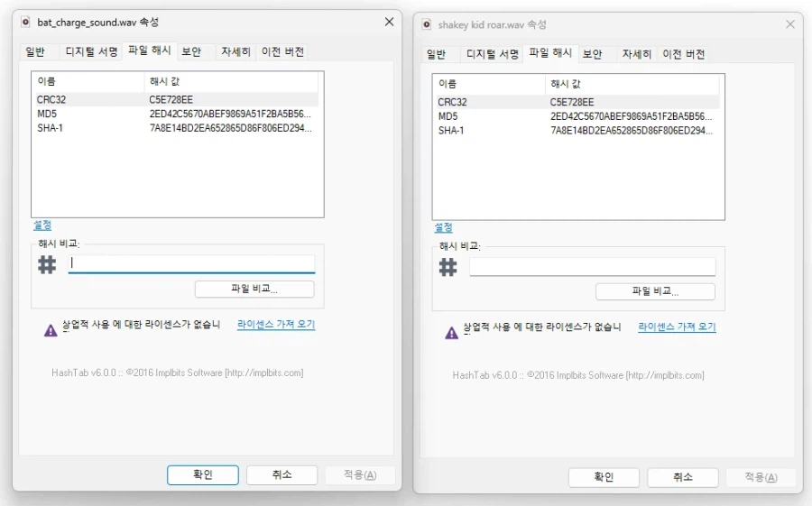Select the 파일 해시 tab in bat_charge_sound.wav properties
The image size is (812, 506).
149,51
